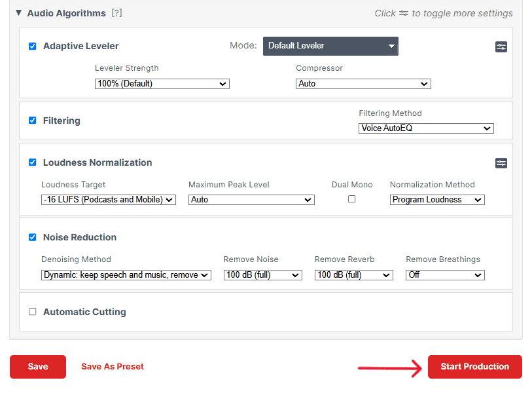Open the Default Leveler mode dropdown

click(x=330, y=46)
